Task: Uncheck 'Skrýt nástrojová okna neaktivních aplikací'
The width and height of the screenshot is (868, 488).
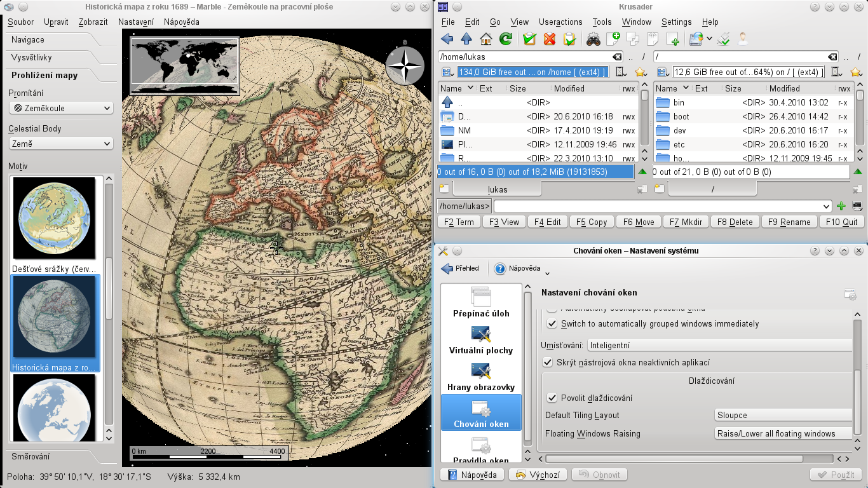Action: (x=547, y=362)
